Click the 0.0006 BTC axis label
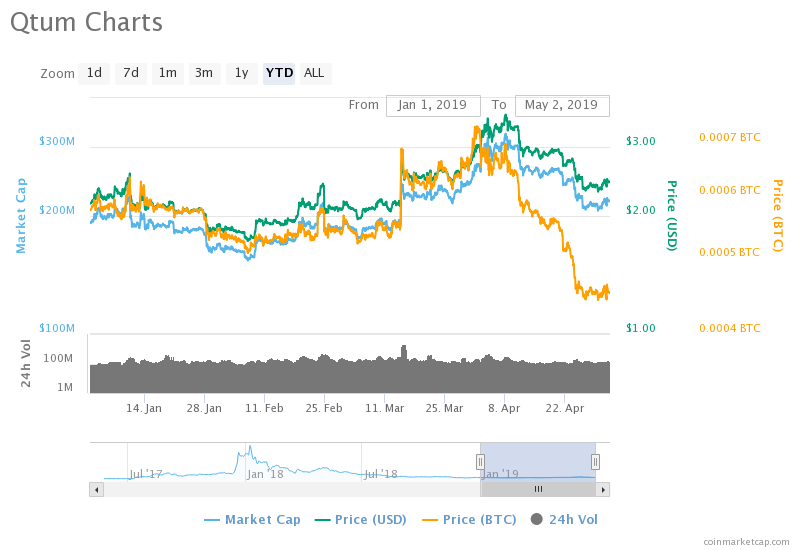Image resolution: width=800 pixels, height=550 pixels. 730,190
